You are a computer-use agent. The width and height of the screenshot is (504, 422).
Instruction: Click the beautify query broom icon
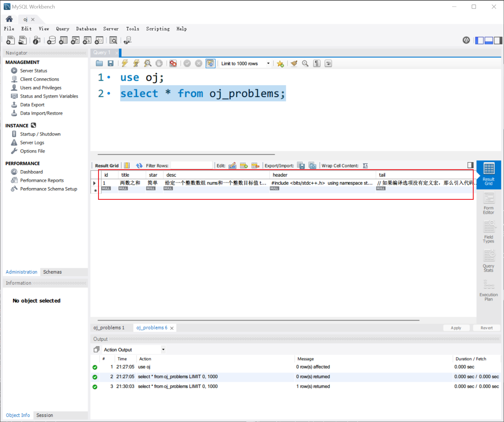(x=294, y=63)
